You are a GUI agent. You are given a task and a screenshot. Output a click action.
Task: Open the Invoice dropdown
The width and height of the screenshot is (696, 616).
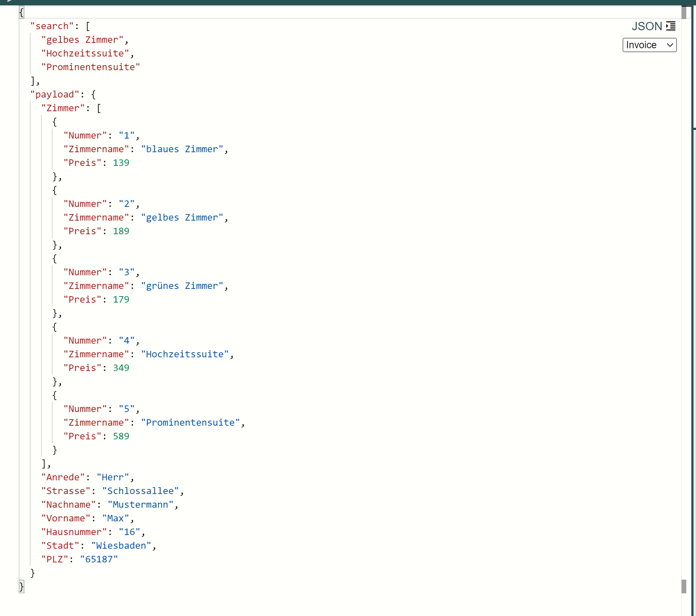pyautogui.click(x=650, y=45)
